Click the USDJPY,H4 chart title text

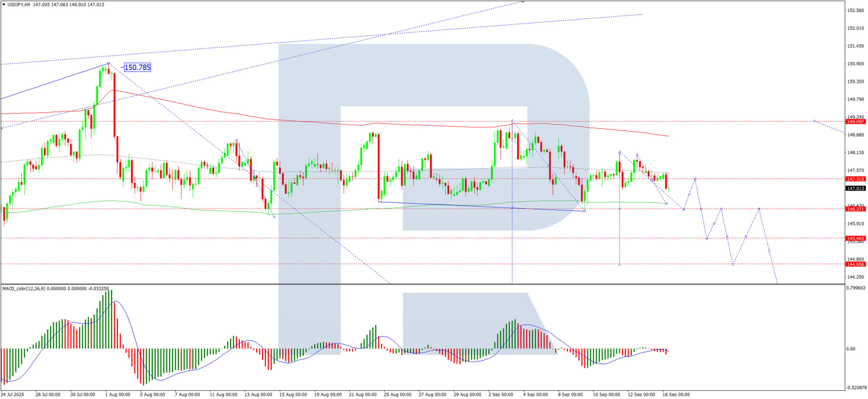[18, 5]
